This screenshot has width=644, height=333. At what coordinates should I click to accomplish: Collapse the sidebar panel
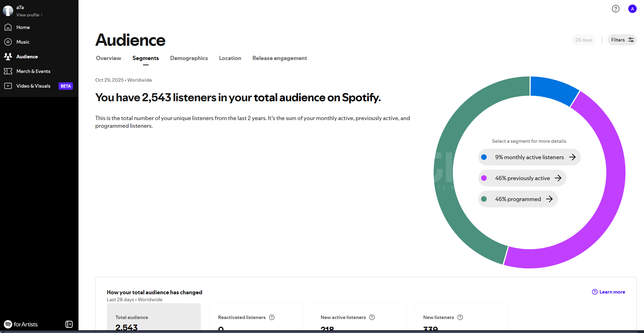(69, 324)
